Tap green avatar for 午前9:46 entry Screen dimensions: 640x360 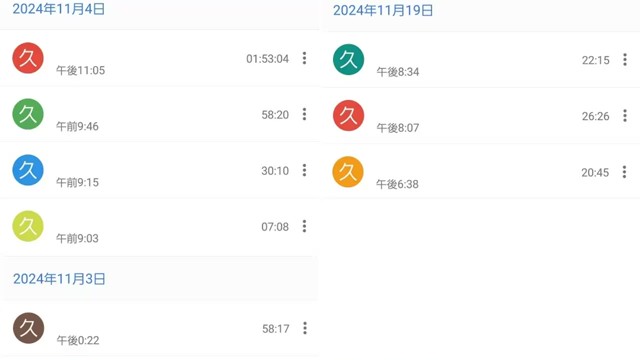coord(28,114)
